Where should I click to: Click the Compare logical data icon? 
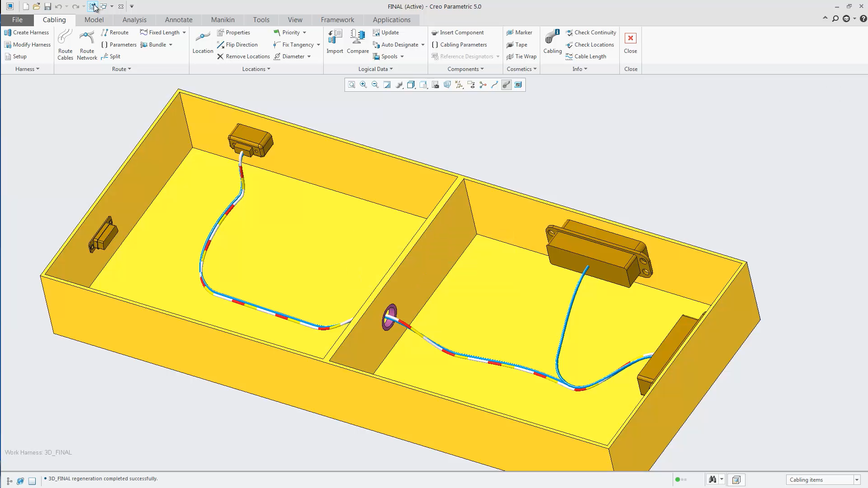[x=358, y=42]
